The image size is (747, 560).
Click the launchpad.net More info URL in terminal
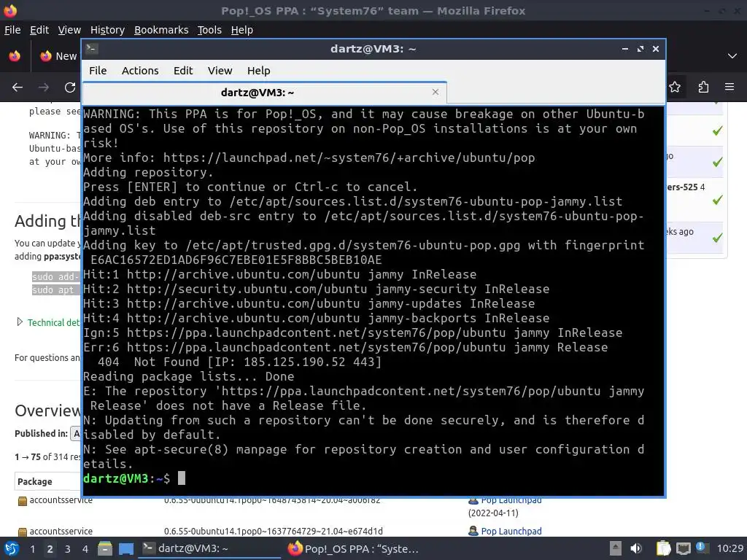[x=349, y=157]
